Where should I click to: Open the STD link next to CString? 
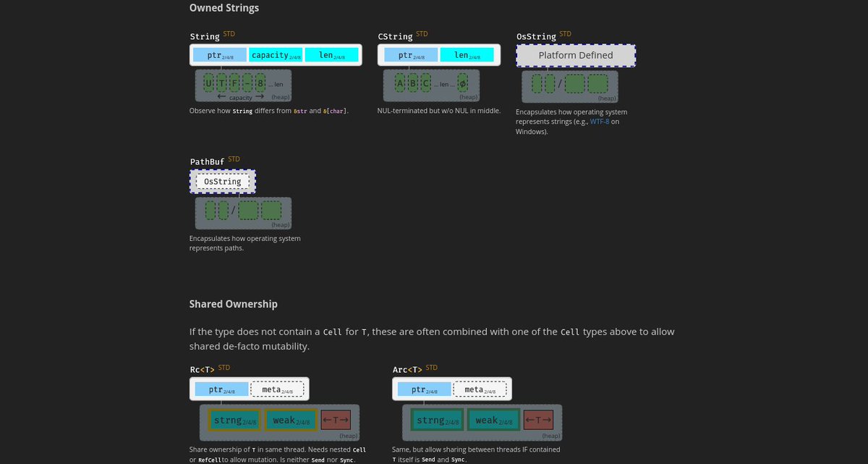(x=422, y=34)
